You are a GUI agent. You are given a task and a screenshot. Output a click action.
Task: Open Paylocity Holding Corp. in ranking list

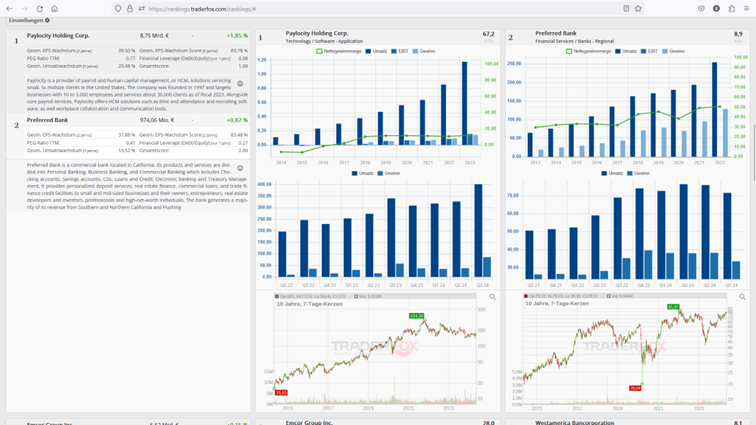pyautogui.click(x=58, y=35)
